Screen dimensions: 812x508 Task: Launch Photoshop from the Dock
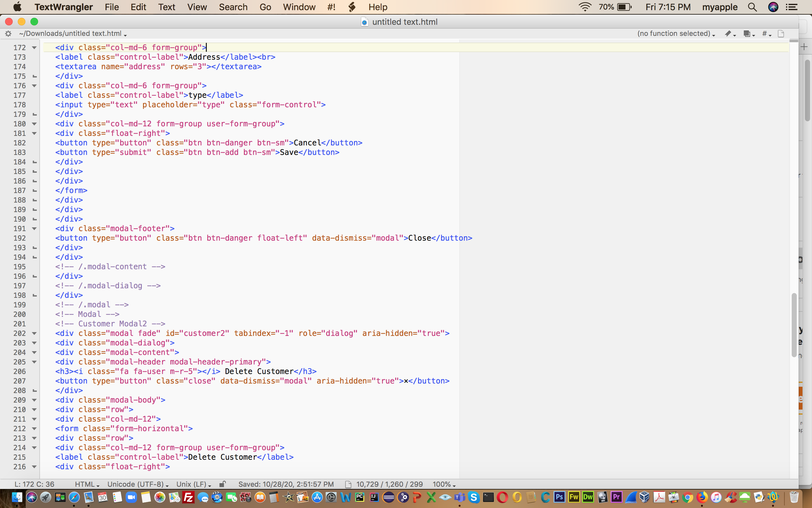coord(559,497)
